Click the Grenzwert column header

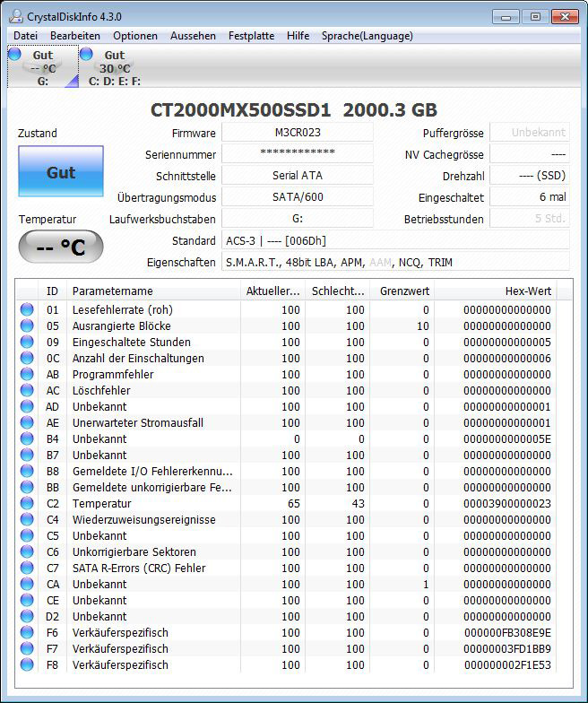[x=402, y=291]
